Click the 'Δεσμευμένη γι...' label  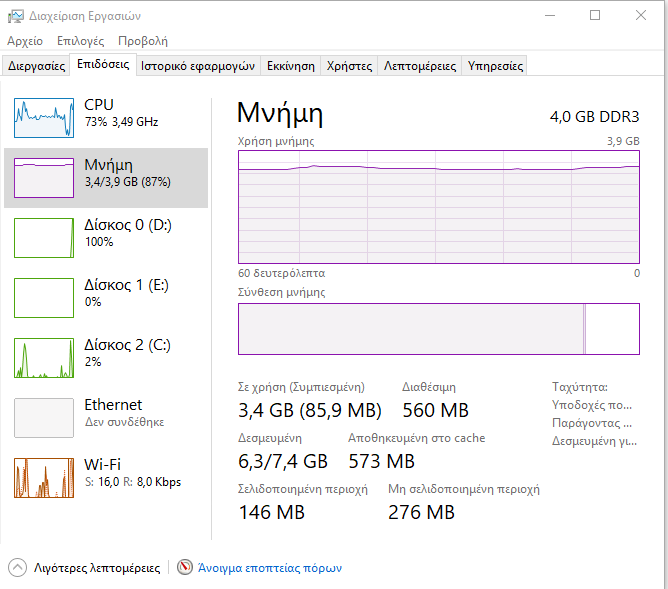(x=594, y=441)
